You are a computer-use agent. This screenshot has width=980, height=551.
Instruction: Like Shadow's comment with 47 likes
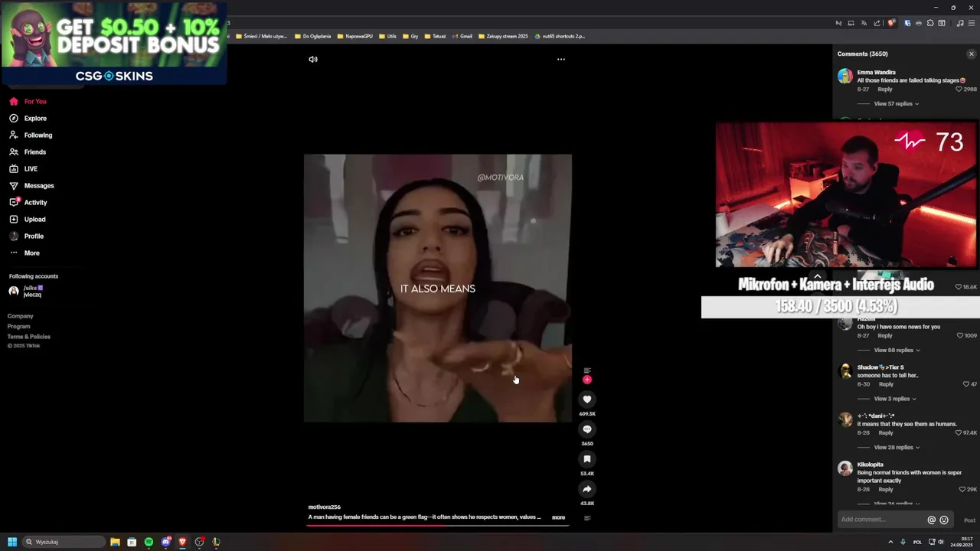tap(966, 384)
